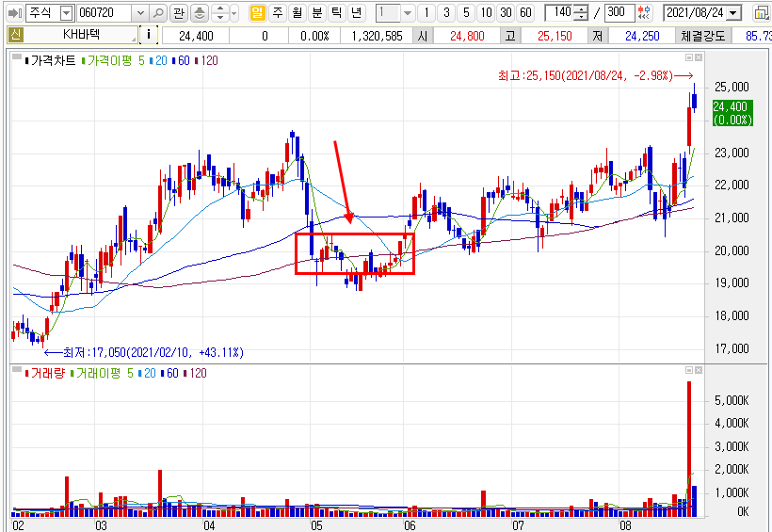The width and height of the screenshot is (772, 532).
Task: Expand the stock code 060720 history dropdown
Action: tap(140, 13)
